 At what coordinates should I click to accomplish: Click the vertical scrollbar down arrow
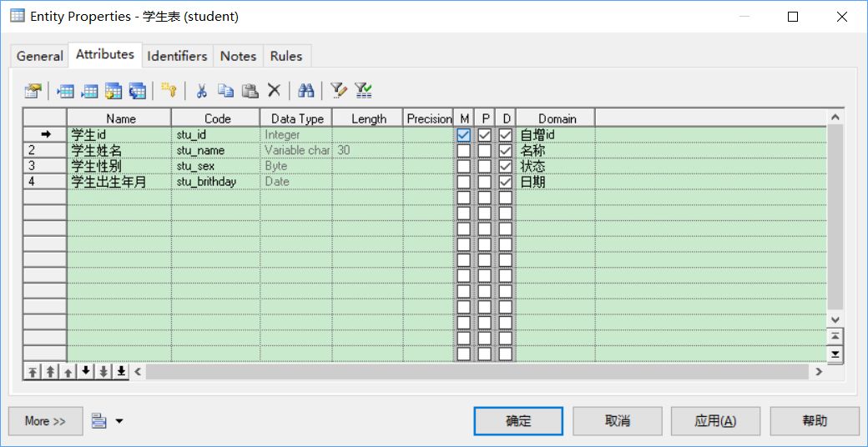point(835,319)
